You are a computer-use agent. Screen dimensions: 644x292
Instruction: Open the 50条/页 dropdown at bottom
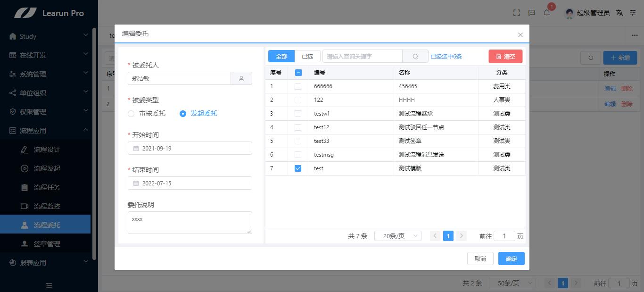tap(512, 283)
